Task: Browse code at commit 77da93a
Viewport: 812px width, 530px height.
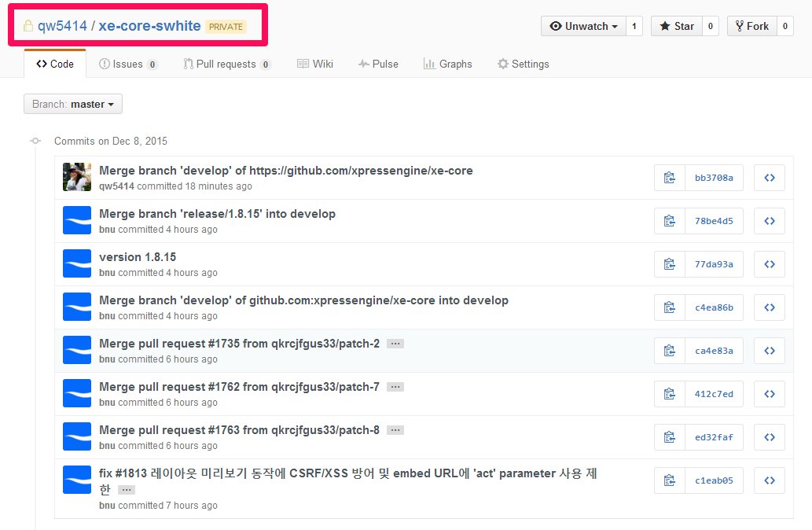Action: 770,264
